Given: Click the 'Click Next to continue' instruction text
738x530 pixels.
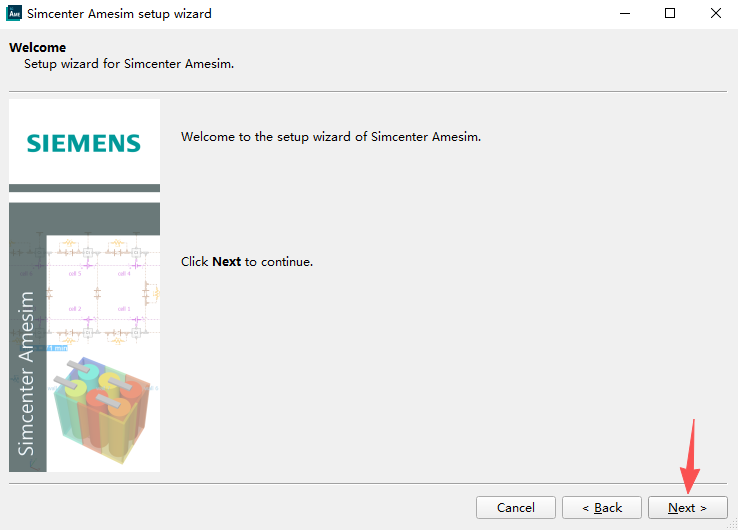Looking at the screenshot, I should tap(247, 262).
